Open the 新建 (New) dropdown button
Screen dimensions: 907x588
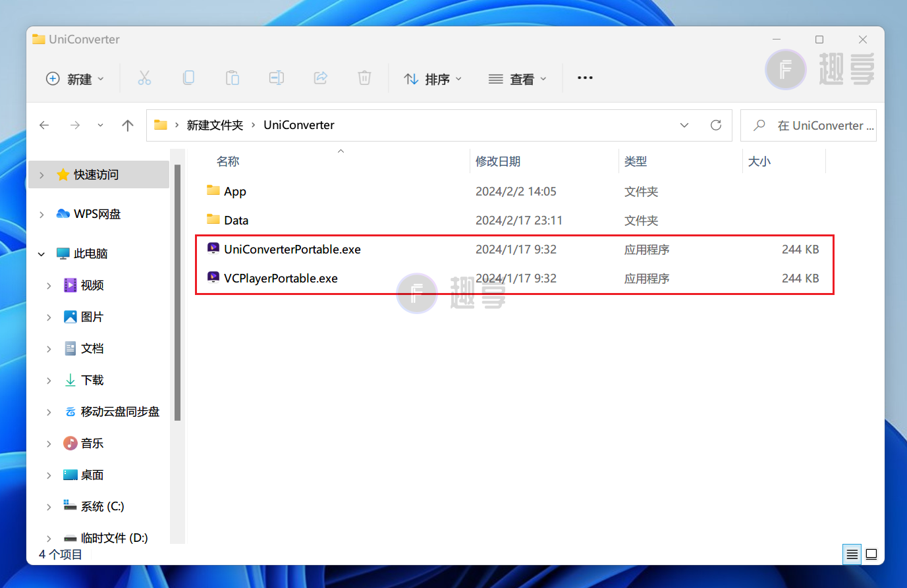[x=75, y=79]
